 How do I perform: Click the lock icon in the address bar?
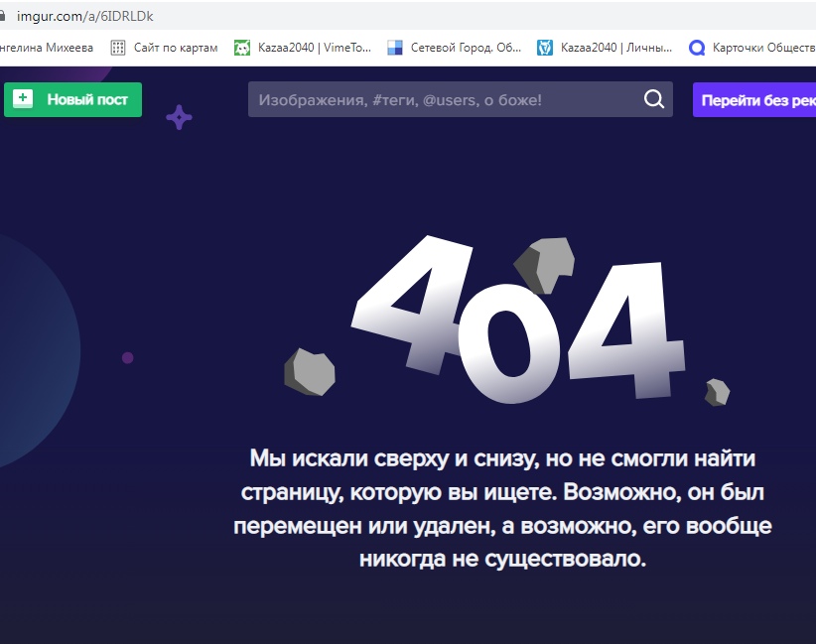(x=4, y=17)
